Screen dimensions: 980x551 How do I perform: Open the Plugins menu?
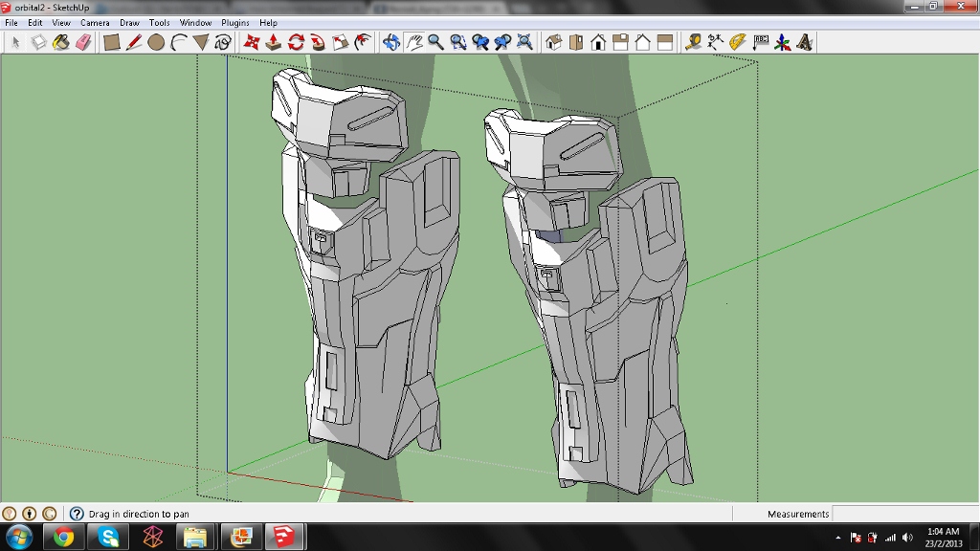(x=235, y=22)
